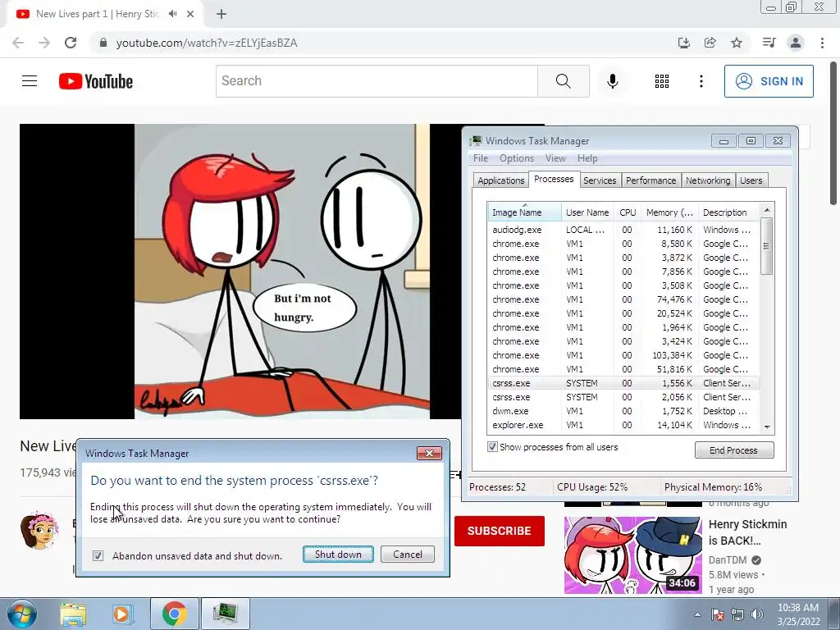Open the View menu in Task Manager
840x630 pixels.
pyautogui.click(x=555, y=158)
